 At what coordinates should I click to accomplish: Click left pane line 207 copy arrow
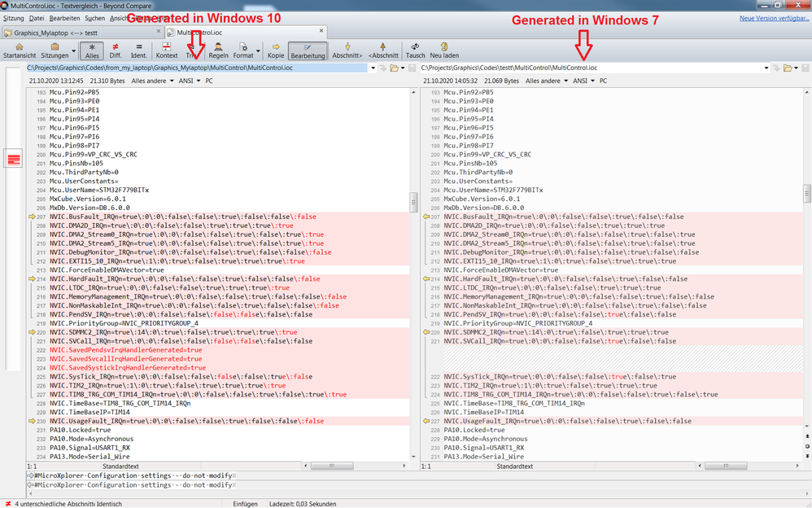[x=32, y=217]
